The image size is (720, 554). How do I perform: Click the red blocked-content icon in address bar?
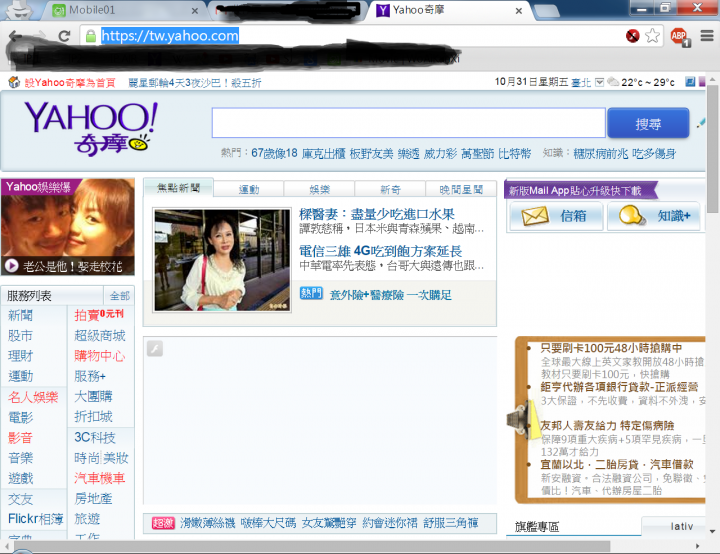click(x=632, y=36)
